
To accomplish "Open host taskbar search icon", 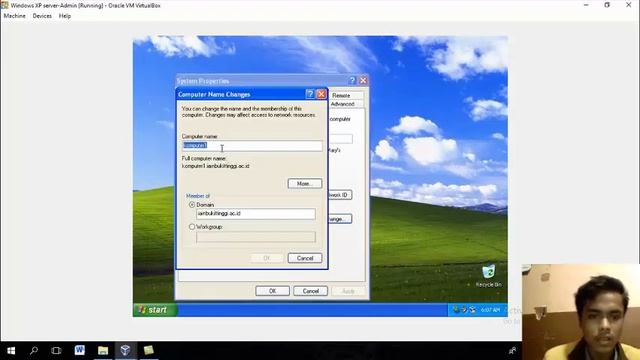I will (x=34, y=351).
